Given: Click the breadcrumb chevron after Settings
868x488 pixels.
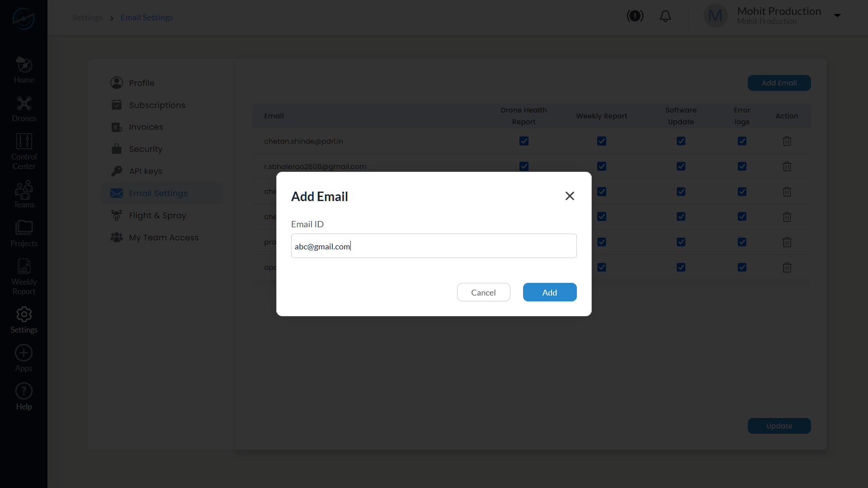Looking at the screenshot, I should [112, 19].
